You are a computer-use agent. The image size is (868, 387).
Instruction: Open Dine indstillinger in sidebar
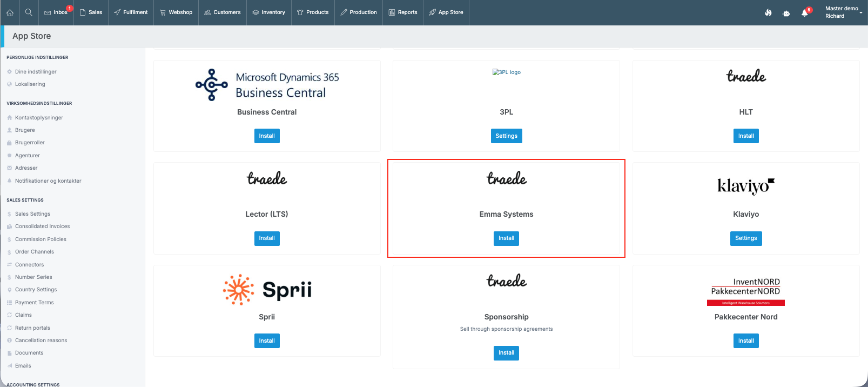36,72
